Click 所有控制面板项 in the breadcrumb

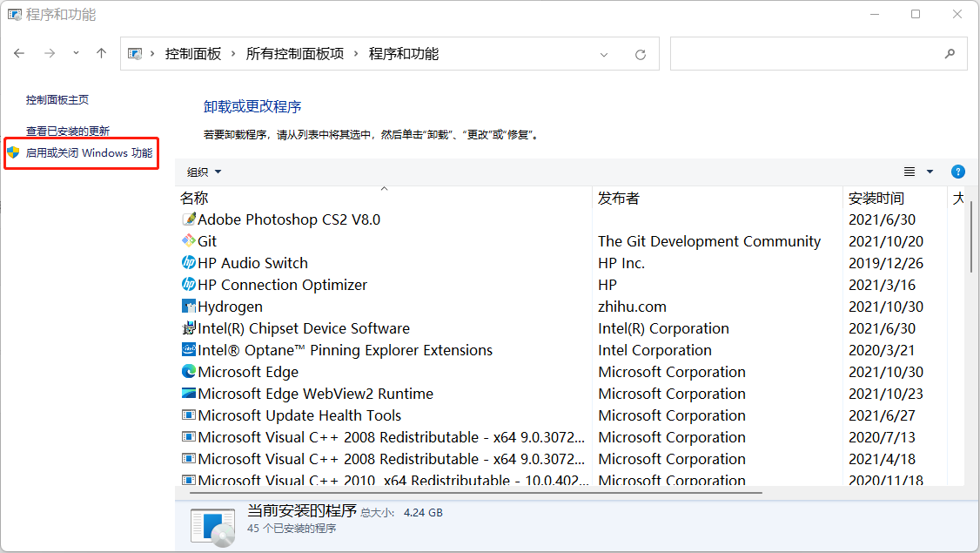pos(295,54)
